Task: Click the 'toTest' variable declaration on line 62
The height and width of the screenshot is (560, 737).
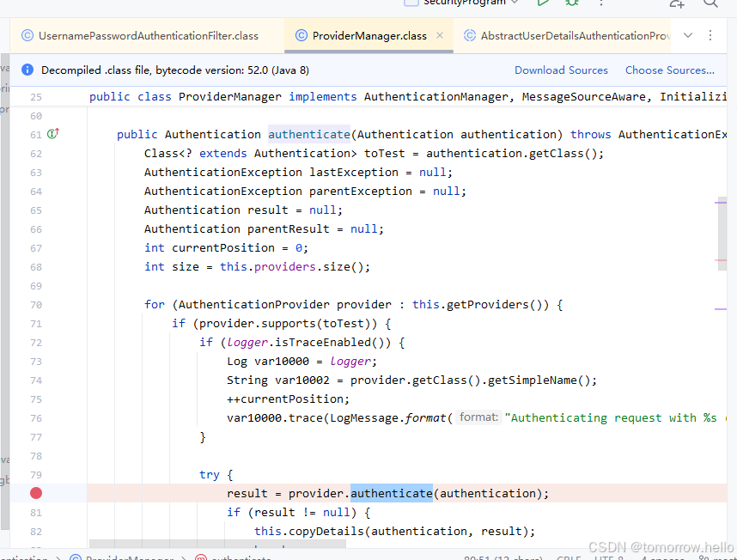Action: point(384,154)
